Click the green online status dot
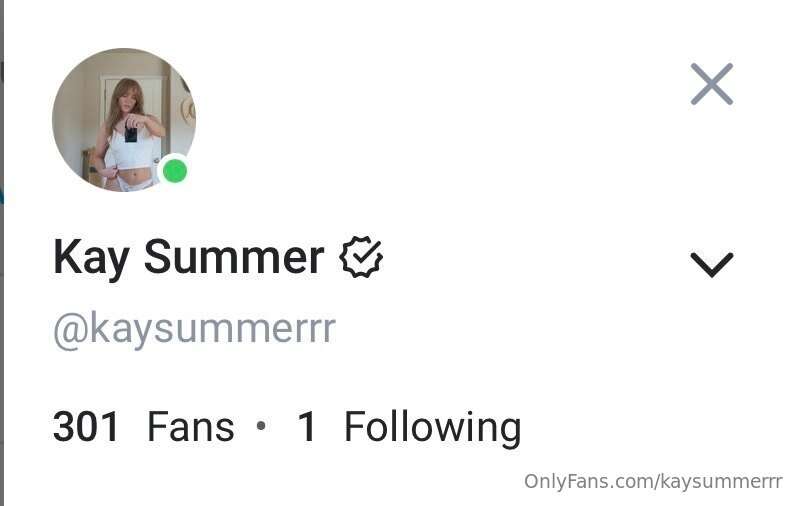796x506 pixels. click(x=175, y=171)
